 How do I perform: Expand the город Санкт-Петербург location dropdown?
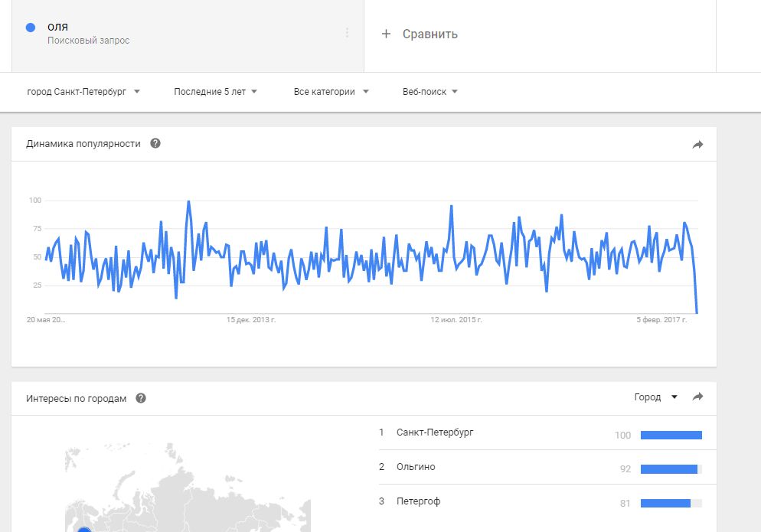(x=83, y=92)
